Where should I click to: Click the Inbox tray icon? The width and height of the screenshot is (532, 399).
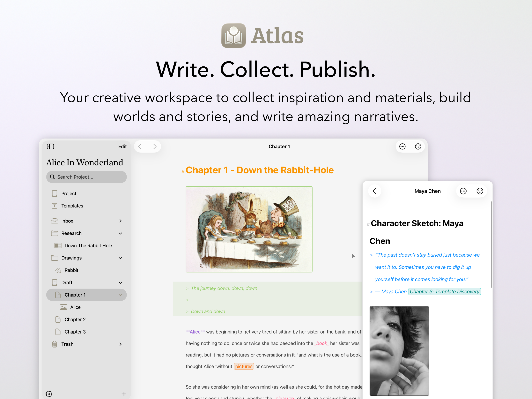(x=55, y=221)
